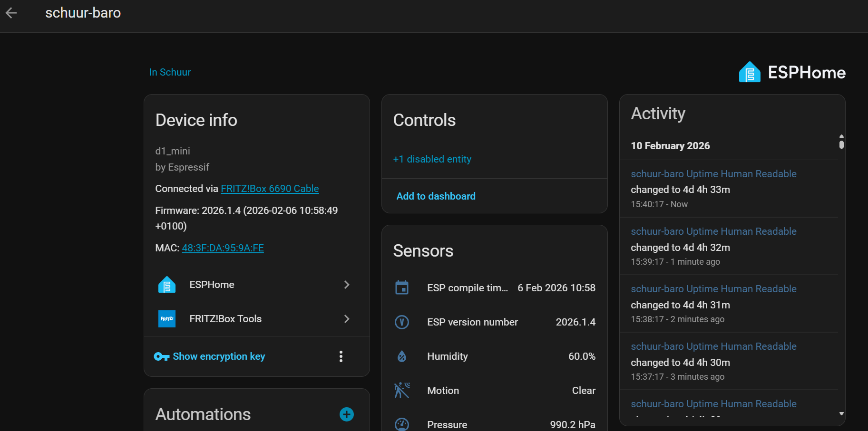The image size is (868, 431).
Task: Click the ESPHome logo at top right
Action: click(792, 72)
